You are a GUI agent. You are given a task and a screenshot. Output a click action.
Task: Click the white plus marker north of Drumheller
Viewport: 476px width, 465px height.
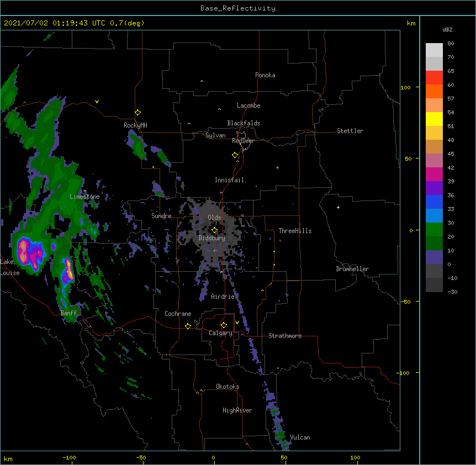coord(338,207)
